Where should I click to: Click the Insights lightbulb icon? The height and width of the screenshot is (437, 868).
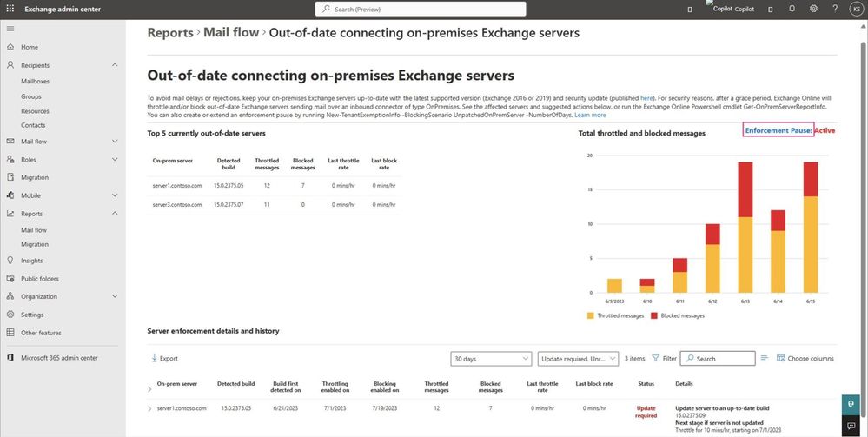[x=10, y=261]
